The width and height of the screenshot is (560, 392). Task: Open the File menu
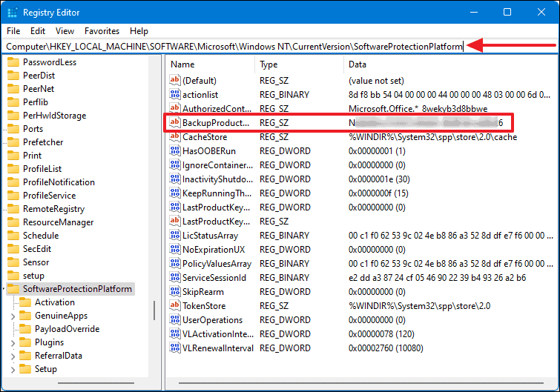(x=13, y=31)
